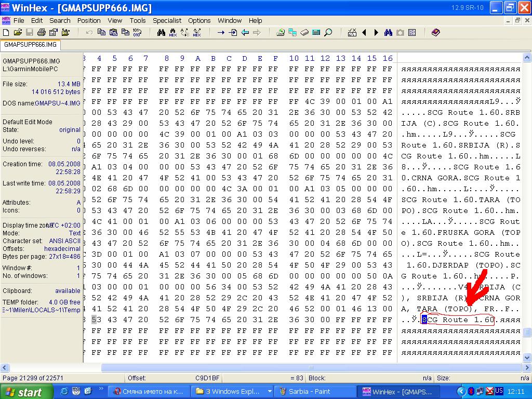
Task: Expand the Windows Explorer taskbar group
Action: [x=269, y=391]
